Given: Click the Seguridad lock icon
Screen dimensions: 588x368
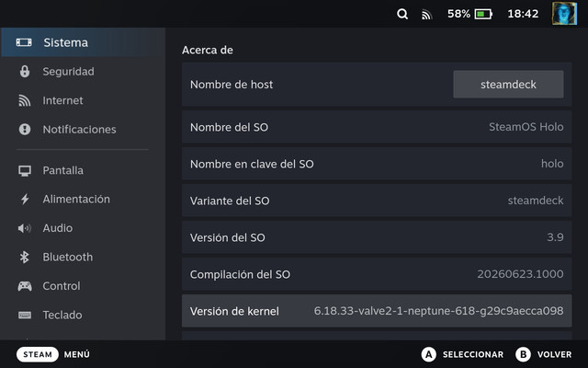Looking at the screenshot, I should click(x=25, y=72).
